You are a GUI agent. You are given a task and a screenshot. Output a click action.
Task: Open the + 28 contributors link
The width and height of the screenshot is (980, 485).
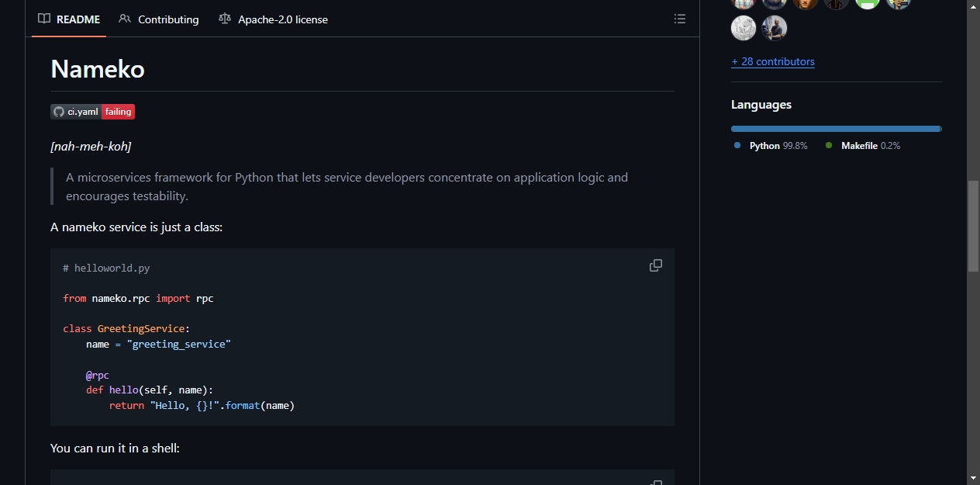pyautogui.click(x=773, y=61)
